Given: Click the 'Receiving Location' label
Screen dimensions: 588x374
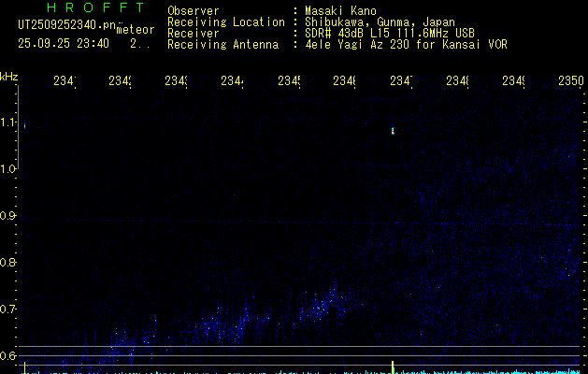Looking at the screenshot, I should pos(226,22).
